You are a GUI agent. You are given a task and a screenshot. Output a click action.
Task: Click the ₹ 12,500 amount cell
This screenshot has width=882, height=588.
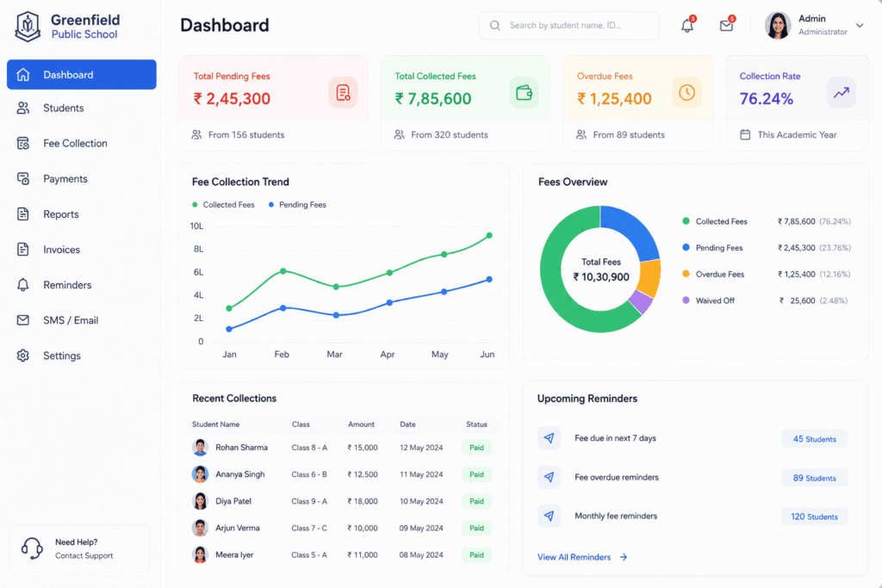click(x=363, y=474)
